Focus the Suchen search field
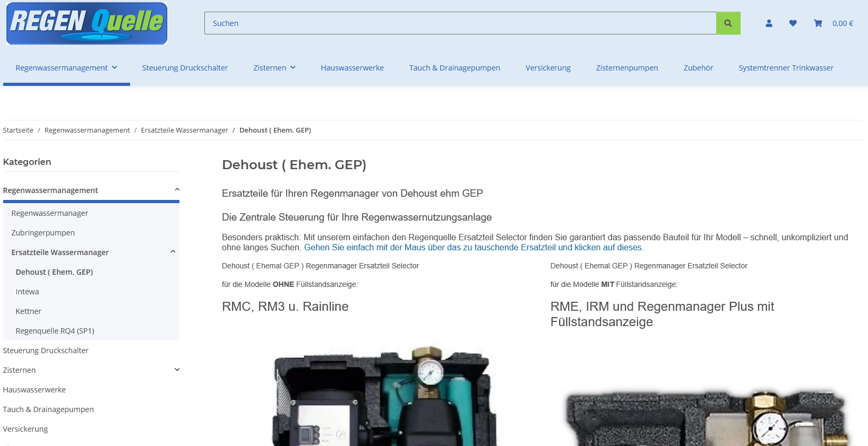 point(460,23)
